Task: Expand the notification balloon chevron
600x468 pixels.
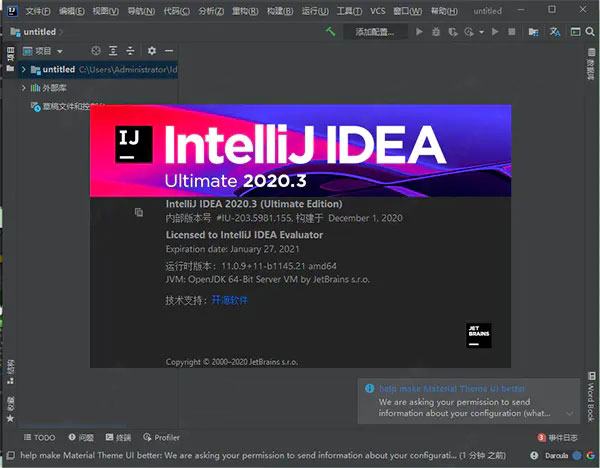Action: (x=570, y=412)
